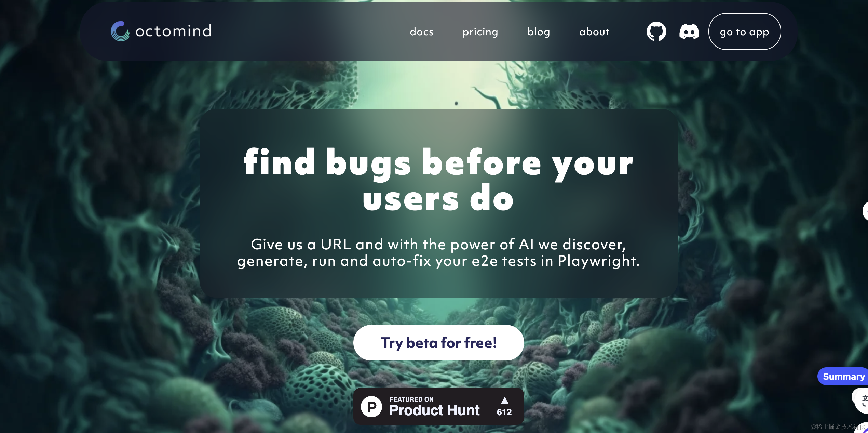The width and height of the screenshot is (868, 433).
Task: Go to the pricing page
Action: (480, 32)
